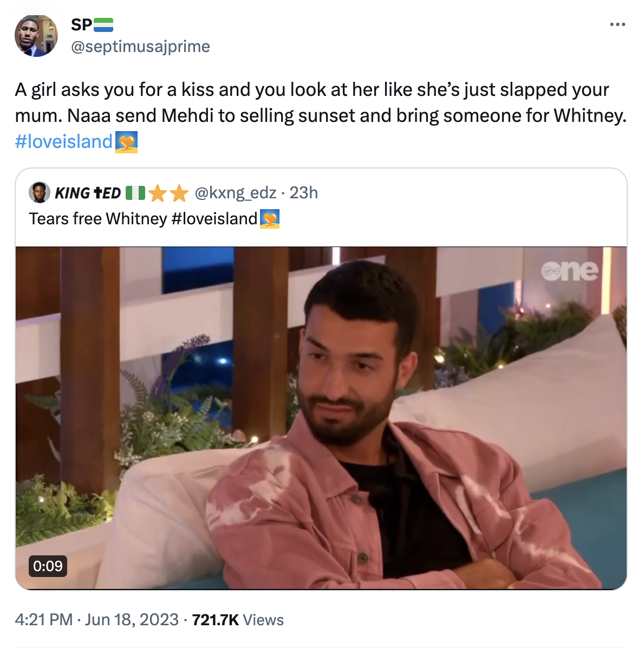The height and width of the screenshot is (648, 644).
Task: Click the Sierra Leone flag beside SP
Action: (103, 24)
